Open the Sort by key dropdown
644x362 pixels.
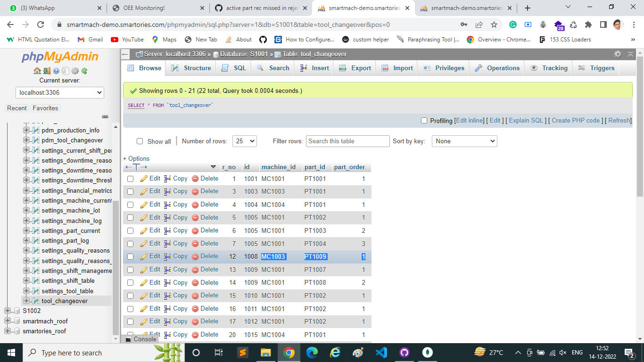464,141
